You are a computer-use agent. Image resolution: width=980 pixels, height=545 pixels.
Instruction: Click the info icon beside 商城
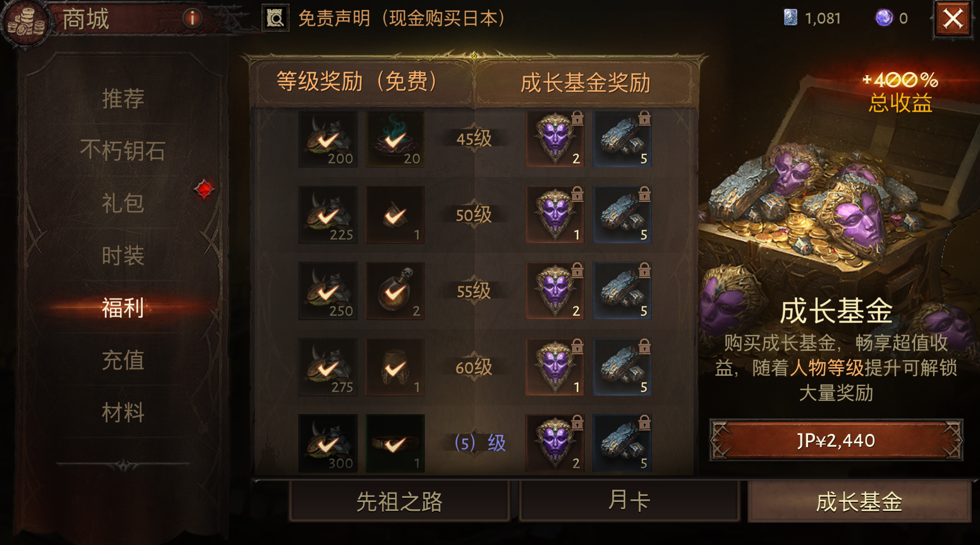tap(192, 19)
